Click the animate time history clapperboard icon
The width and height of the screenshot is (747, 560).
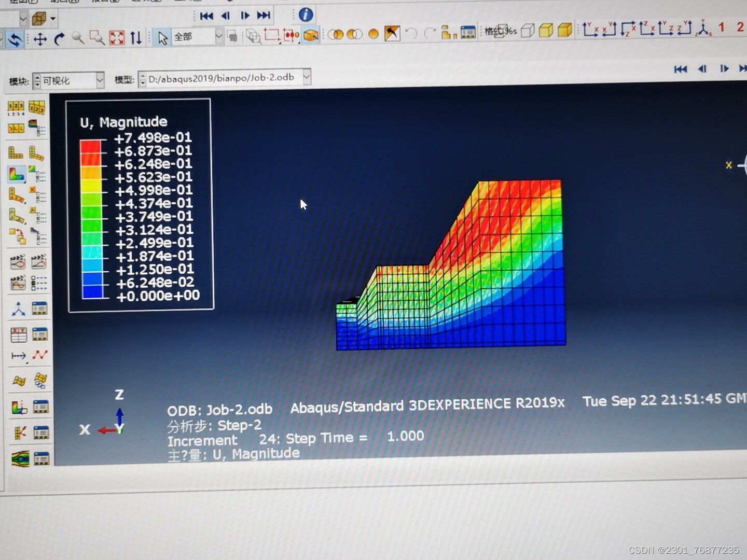(x=38, y=262)
